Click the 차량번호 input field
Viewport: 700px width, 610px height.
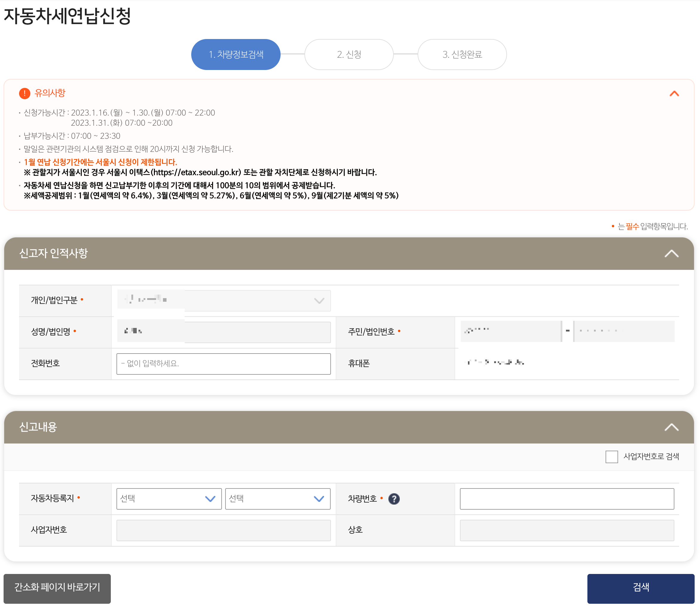pos(567,499)
